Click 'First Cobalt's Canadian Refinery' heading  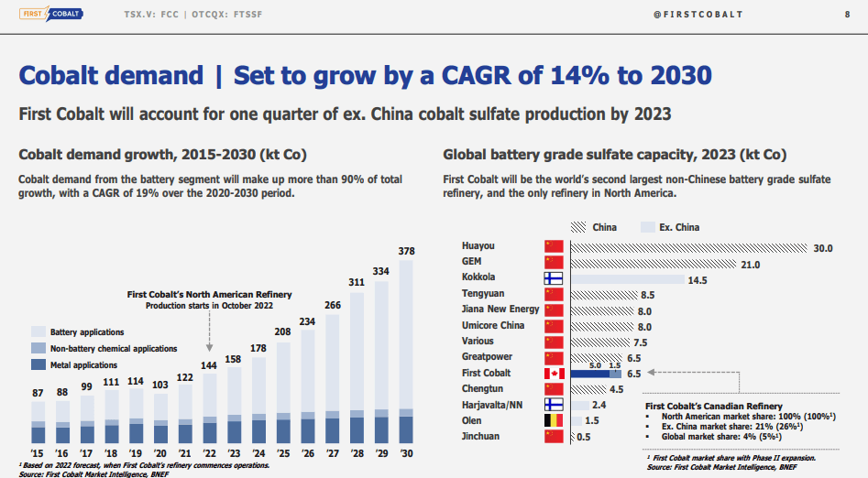click(714, 406)
